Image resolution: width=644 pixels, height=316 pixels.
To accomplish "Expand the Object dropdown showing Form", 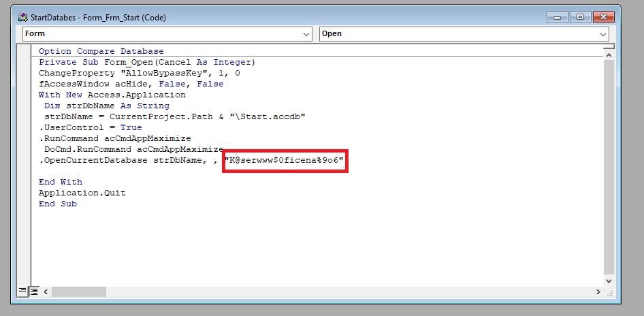I will click(x=306, y=34).
